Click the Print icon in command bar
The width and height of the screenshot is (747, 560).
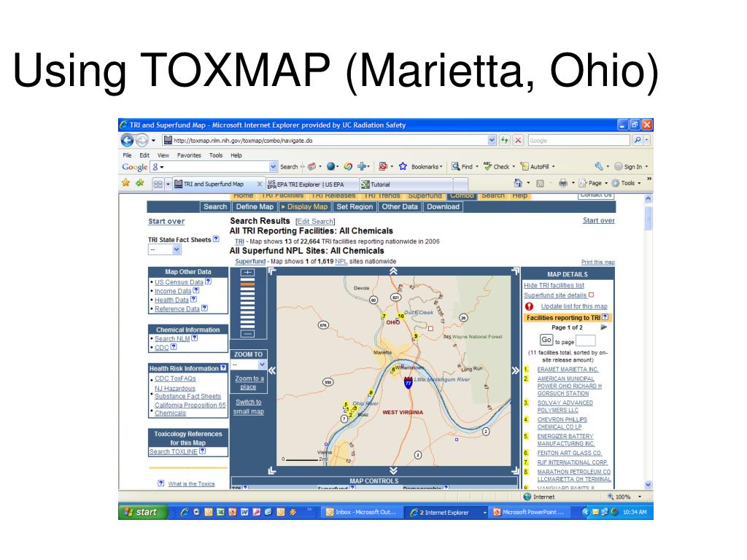[563, 183]
